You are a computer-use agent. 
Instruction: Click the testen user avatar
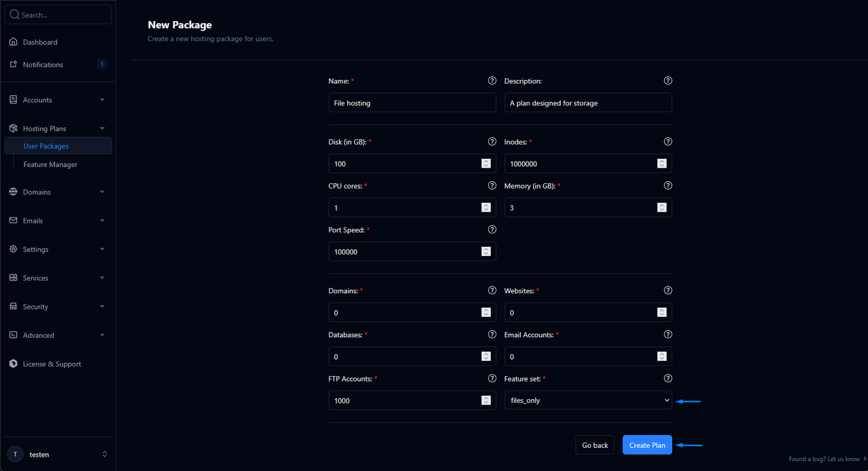point(15,454)
